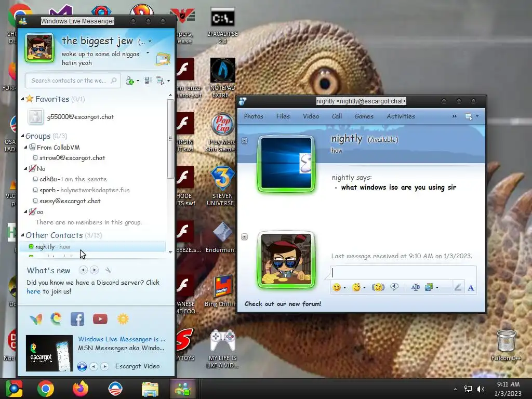
Task: Open the show menu icon in Messenger
Action: point(160,81)
